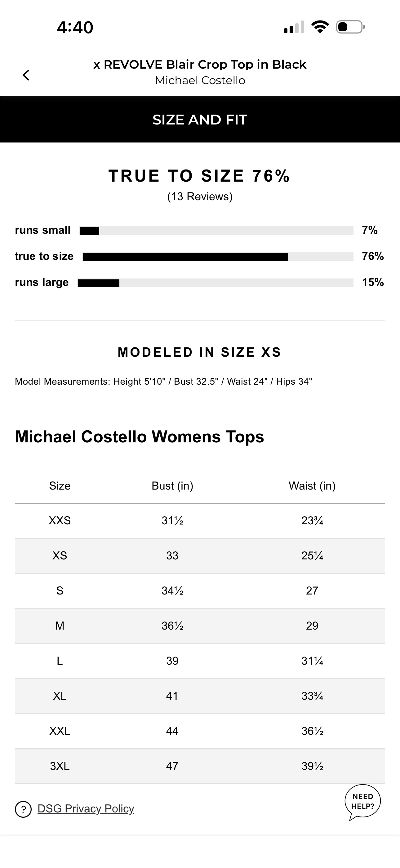
Task: Select the XS size row
Action: [x=200, y=556]
